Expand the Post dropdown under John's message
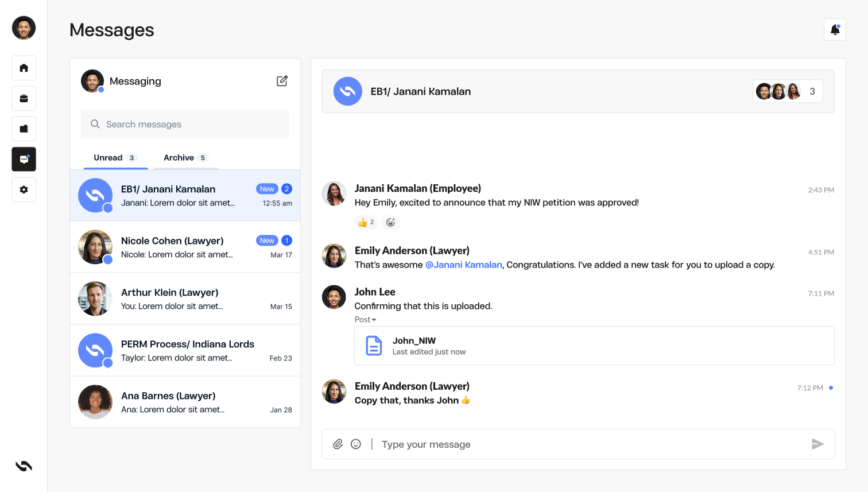This screenshot has width=868, height=492. 366,320
